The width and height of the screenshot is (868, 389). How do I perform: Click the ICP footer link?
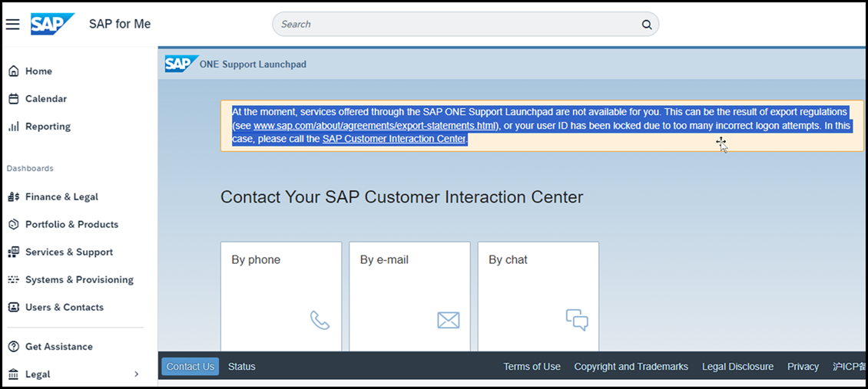pyautogui.click(x=848, y=366)
